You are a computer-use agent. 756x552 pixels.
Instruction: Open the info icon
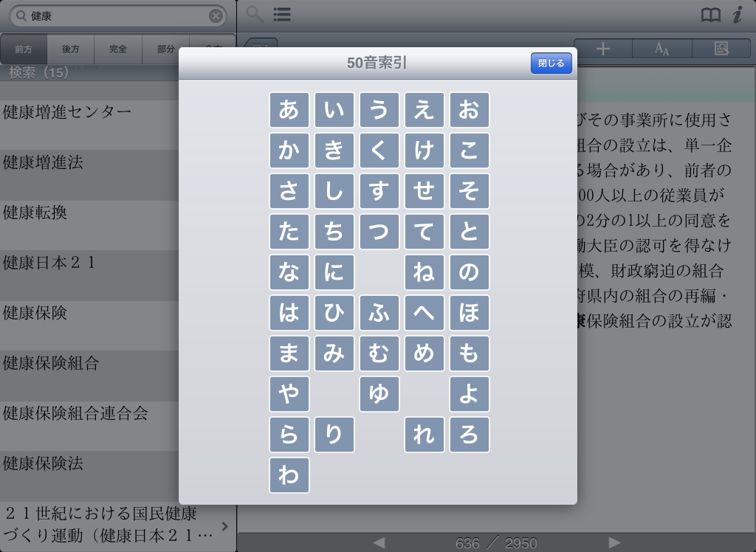(737, 15)
